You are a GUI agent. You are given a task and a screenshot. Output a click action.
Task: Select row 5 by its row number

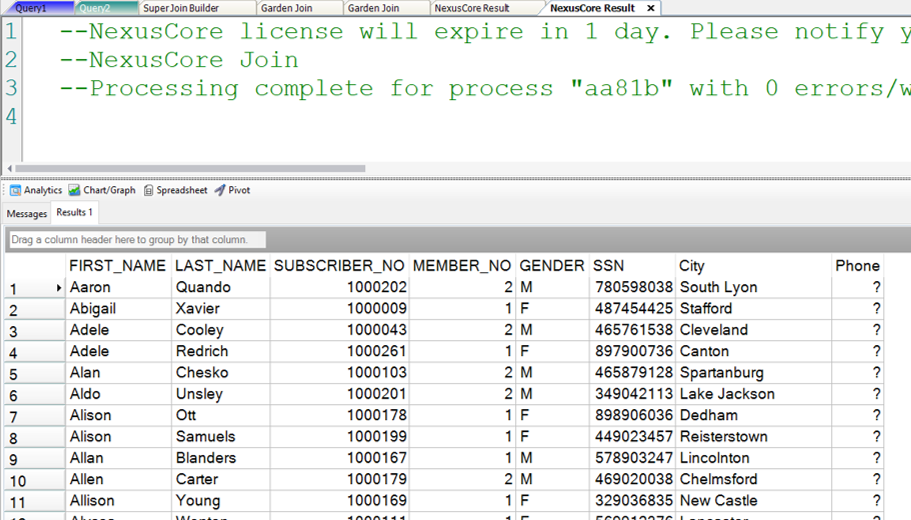(x=14, y=374)
